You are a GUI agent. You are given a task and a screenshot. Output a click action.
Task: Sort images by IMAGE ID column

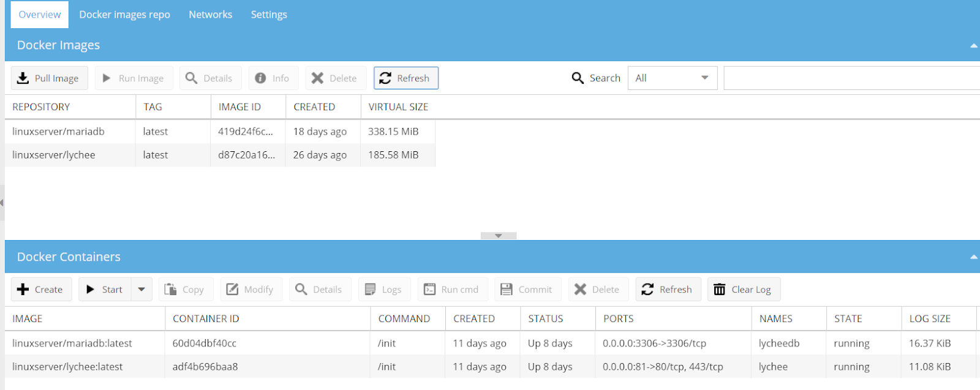(248, 107)
